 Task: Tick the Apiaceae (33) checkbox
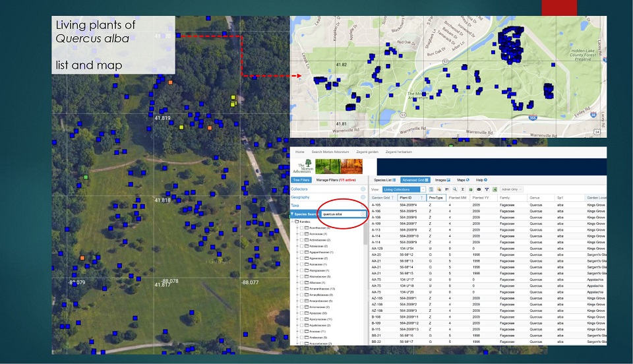click(x=301, y=313)
